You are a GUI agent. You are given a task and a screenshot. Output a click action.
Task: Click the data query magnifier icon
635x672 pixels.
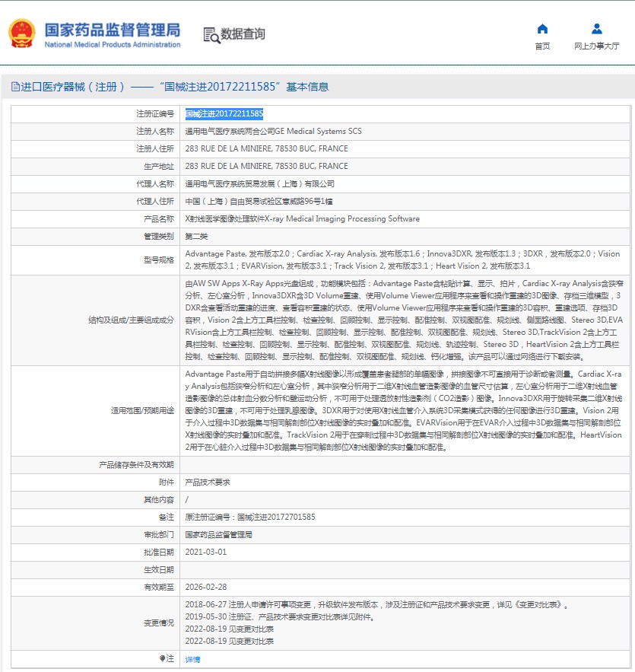click(211, 35)
